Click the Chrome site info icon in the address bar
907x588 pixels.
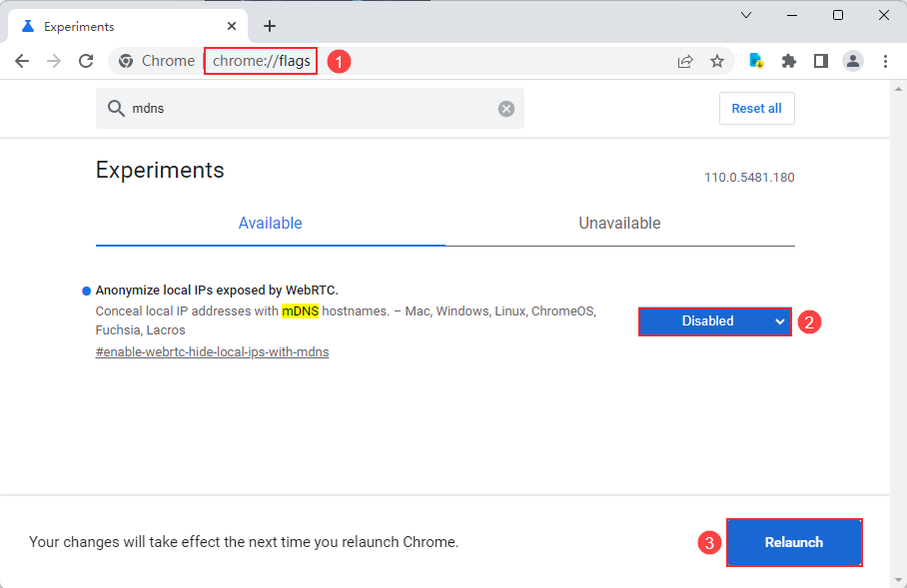click(126, 61)
